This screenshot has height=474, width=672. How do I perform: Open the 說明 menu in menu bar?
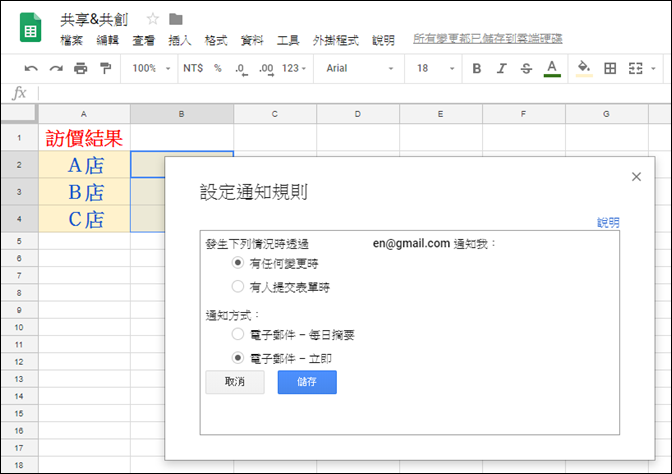coord(383,40)
